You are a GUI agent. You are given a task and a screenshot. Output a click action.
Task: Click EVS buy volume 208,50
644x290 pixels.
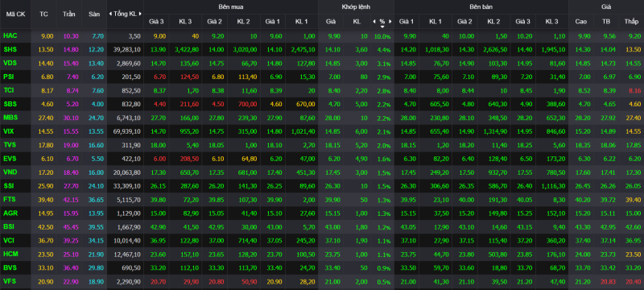pos(189,159)
